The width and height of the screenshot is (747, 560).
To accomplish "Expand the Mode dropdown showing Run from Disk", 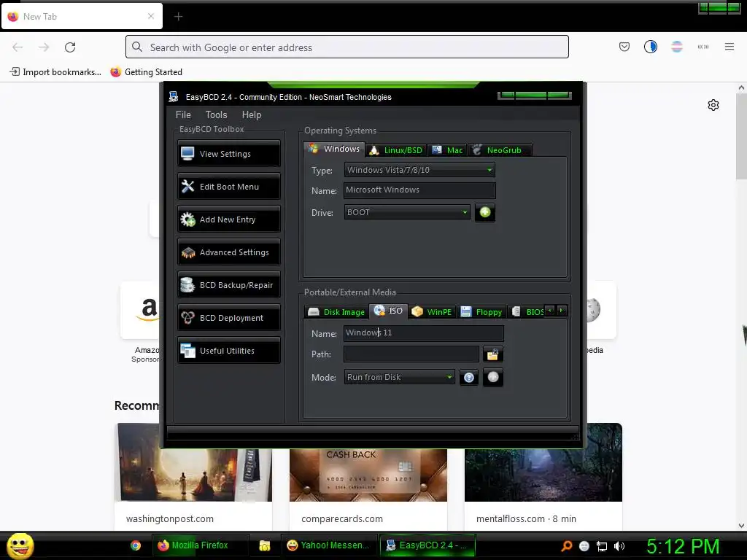I will point(399,377).
